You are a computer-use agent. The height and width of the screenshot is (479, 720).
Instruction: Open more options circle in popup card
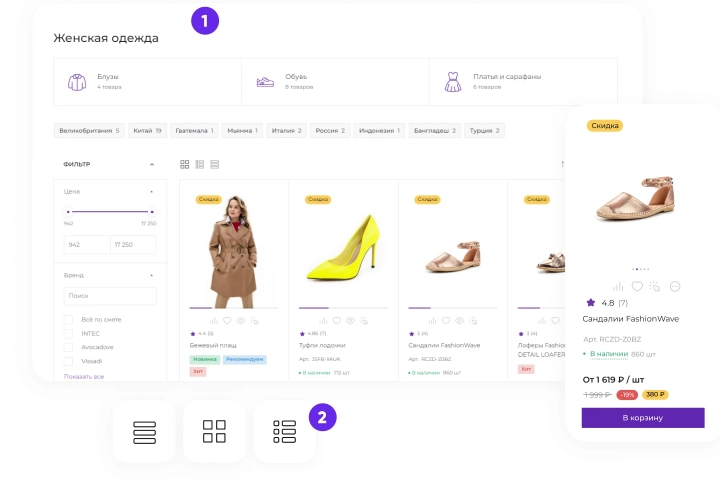(x=675, y=287)
